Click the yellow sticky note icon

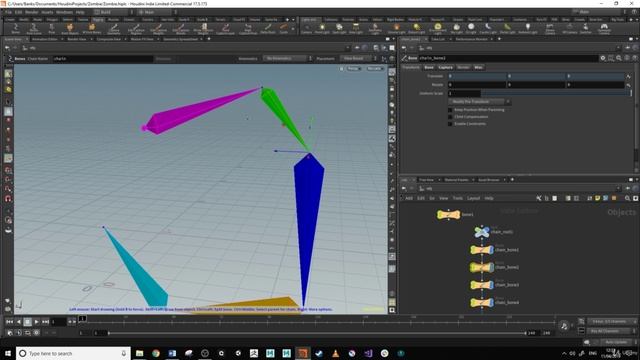tap(597, 198)
